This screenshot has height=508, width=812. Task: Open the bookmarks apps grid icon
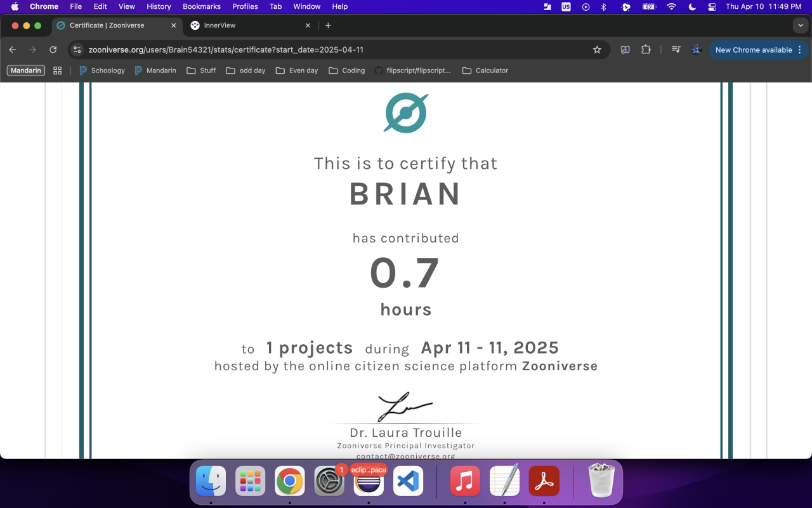[x=58, y=70]
